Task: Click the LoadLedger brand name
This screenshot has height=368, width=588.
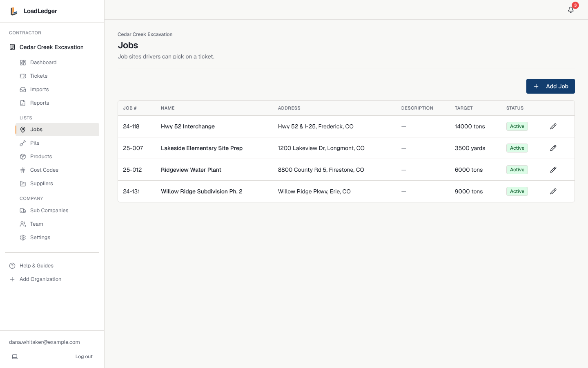Action: (x=40, y=11)
